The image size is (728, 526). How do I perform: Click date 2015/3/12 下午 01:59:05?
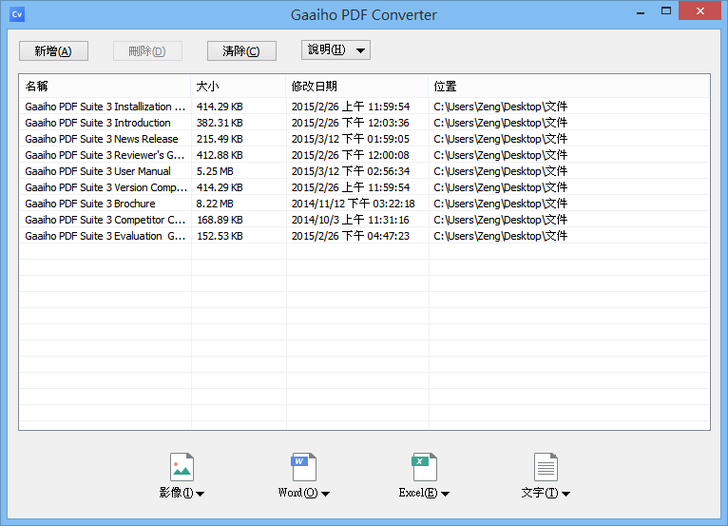[351, 139]
